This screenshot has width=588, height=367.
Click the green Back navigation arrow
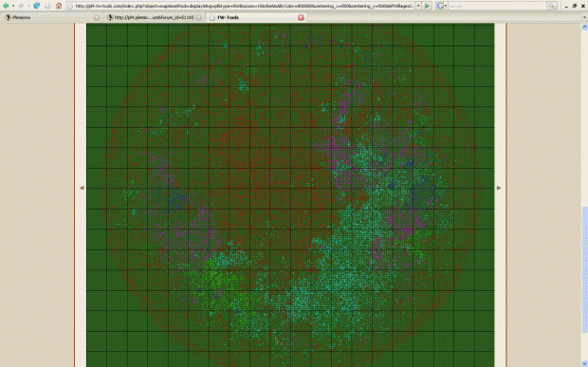pos(6,6)
